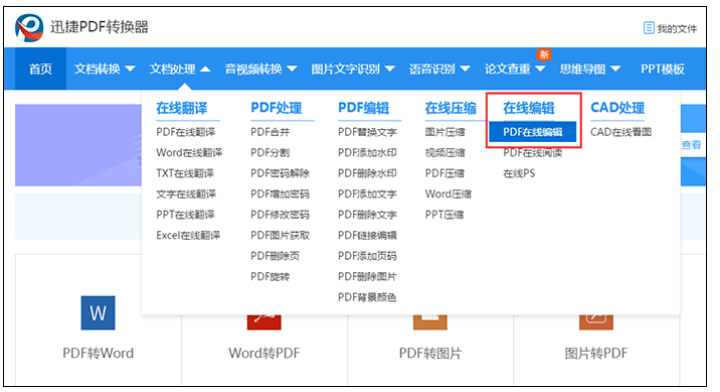Open PDF背景颜色 tool
This screenshot has height=392, width=720.
click(367, 297)
